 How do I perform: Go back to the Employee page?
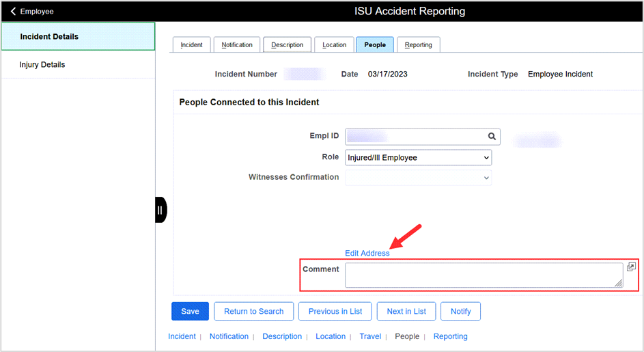tap(32, 12)
